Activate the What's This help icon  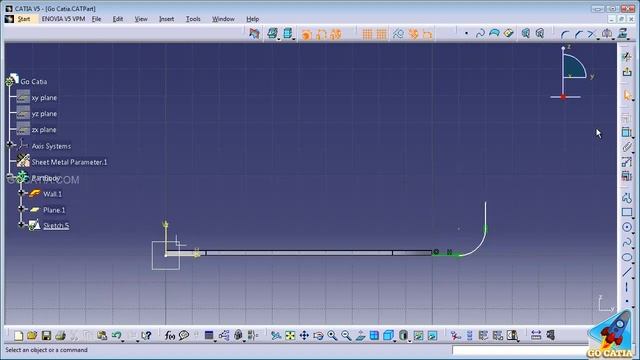[146, 336]
